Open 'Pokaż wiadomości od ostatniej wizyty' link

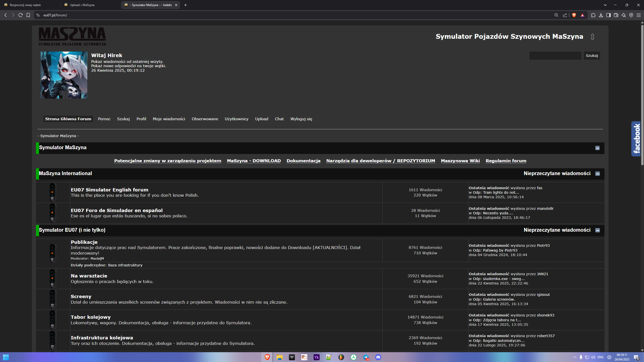pos(127,61)
